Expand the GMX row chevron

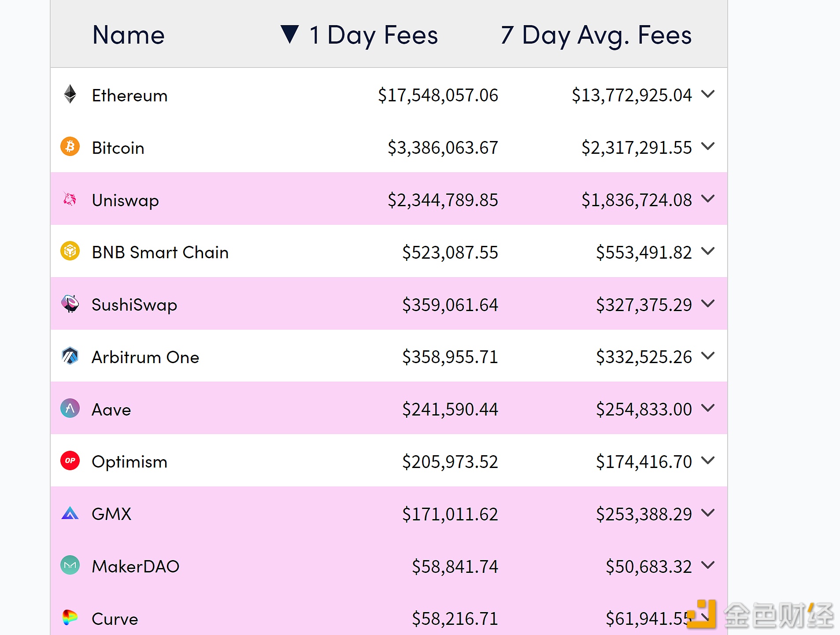tap(708, 513)
